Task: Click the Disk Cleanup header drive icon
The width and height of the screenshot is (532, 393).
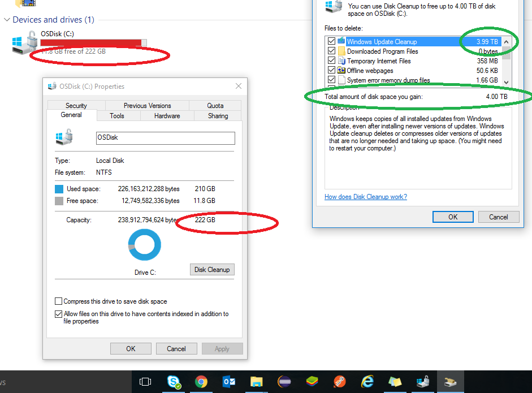Action: tap(334, 6)
